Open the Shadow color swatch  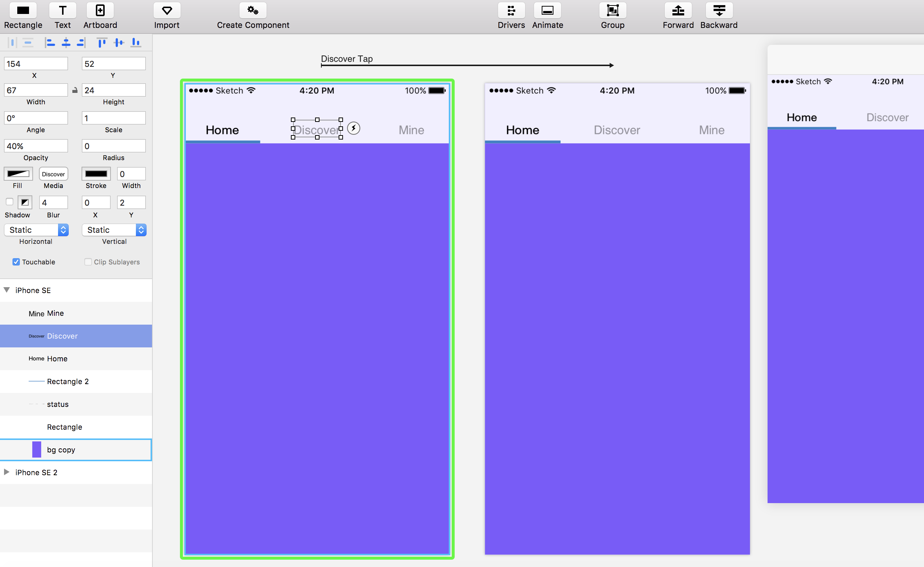[x=25, y=202]
